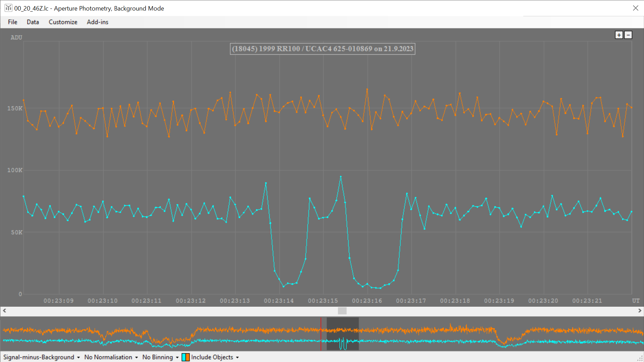This screenshot has height=362, width=644.
Task: Click the 00:23:14 time axis label
Action: point(279,301)
